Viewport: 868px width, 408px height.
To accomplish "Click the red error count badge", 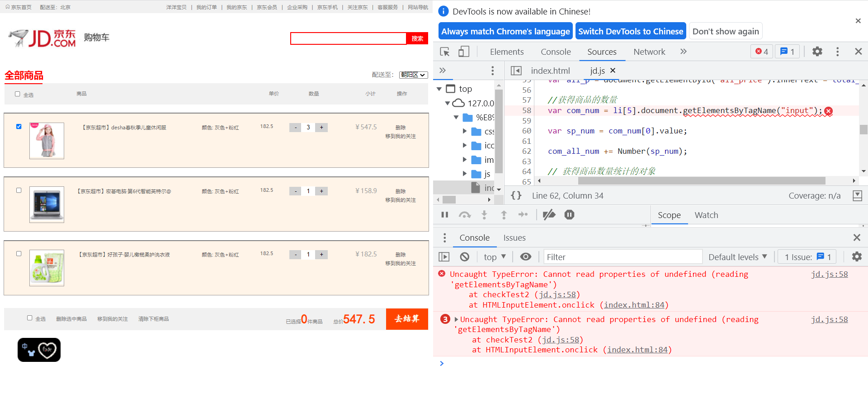I will 762,52.
